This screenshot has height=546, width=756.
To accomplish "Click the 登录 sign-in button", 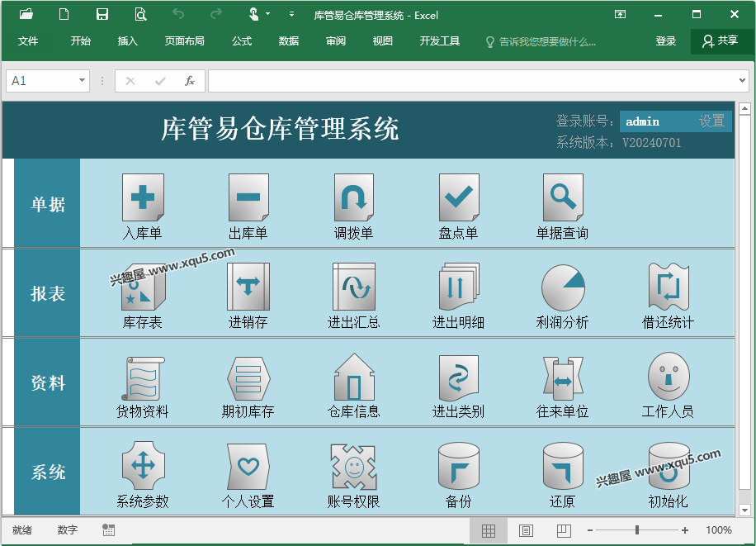I will pyautogui.click(x=666, y=41).
